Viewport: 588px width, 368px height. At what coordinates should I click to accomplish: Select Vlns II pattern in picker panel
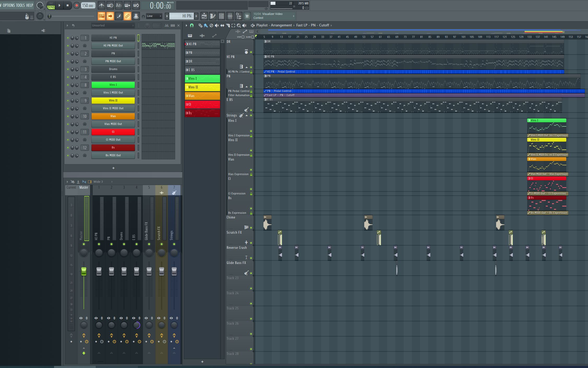[x=202, y=87]
